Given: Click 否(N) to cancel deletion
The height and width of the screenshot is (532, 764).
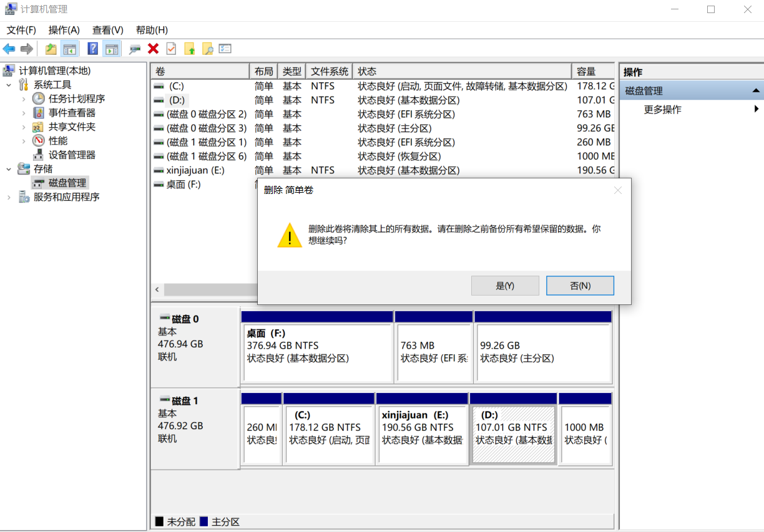Looking at the screenshot, I should pos(580,286).
